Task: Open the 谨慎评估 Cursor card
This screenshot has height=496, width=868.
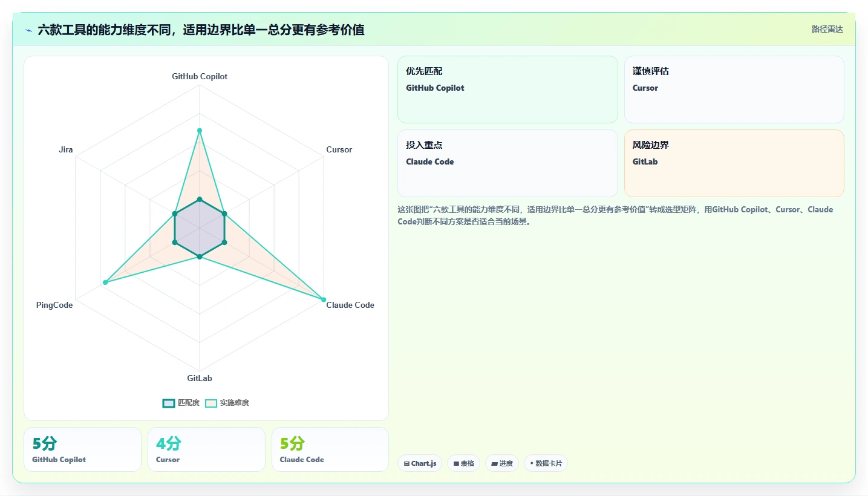Action: (x=734, y=90)
